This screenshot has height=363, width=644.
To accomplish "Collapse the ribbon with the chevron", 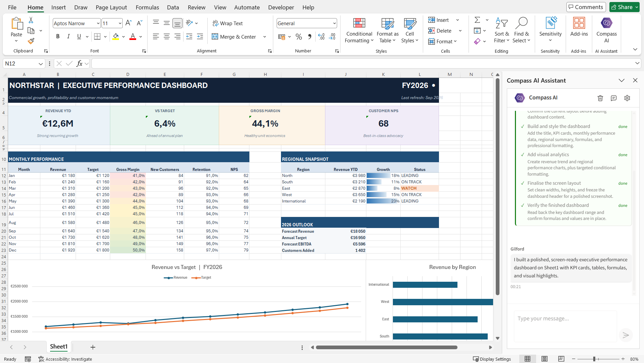I will pos(635,49).
